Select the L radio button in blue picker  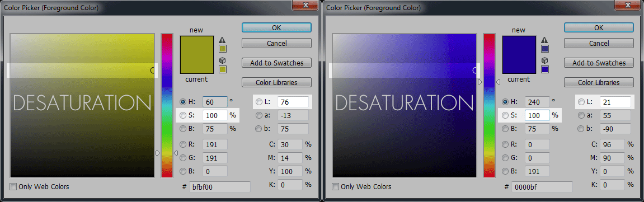tap(581, 102)
